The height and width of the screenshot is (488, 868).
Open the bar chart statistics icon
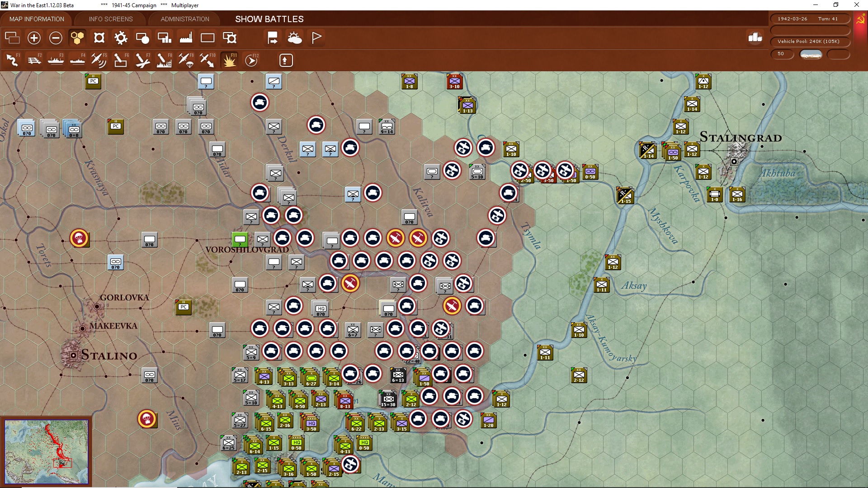[755, 38]
